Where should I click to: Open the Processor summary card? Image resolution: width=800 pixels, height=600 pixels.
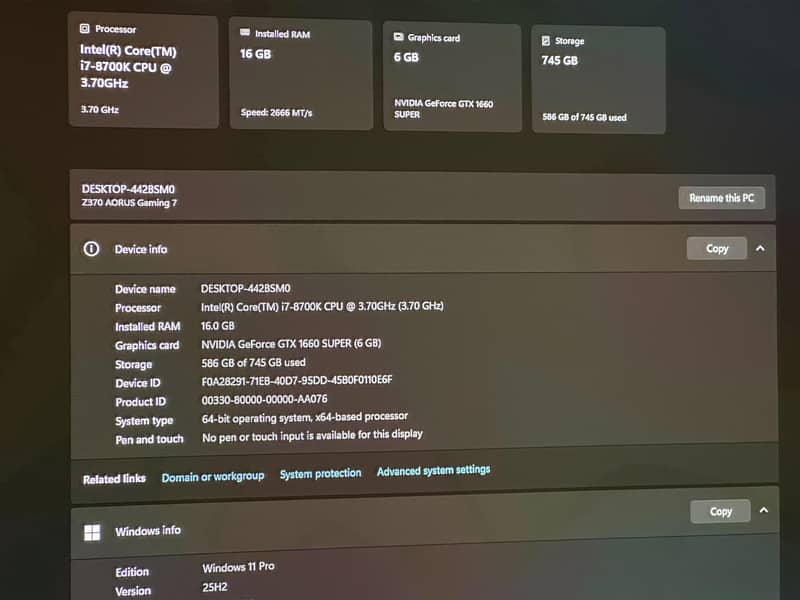pyautogui.click(x=144, y=71)
